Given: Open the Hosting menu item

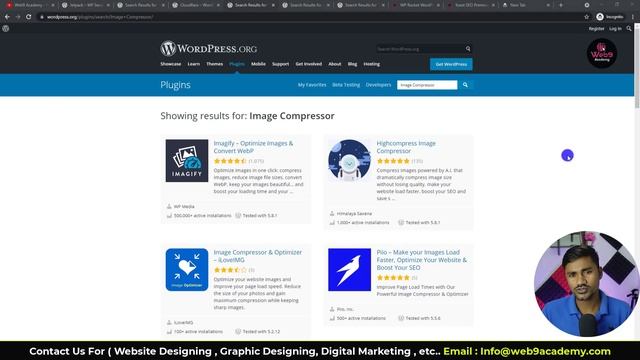Looking at the screenshot, I should (371, 64).
